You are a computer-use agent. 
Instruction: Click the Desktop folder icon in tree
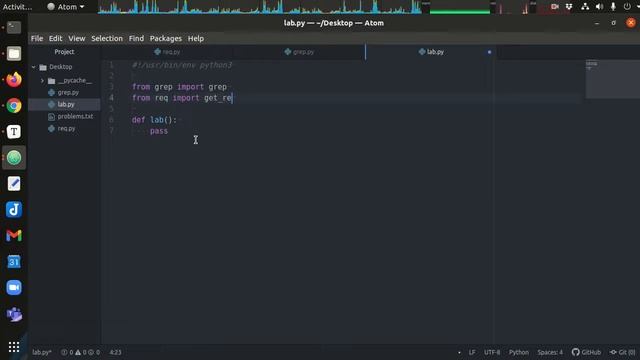click(x=43, y=67)
